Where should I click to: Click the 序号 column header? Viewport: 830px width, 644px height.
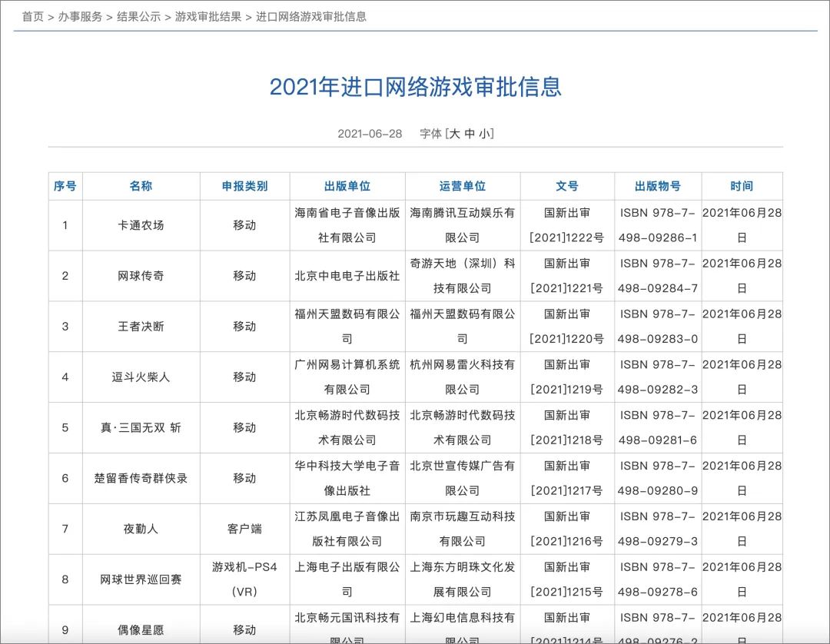pyautogui.click(x=65, y=186)
